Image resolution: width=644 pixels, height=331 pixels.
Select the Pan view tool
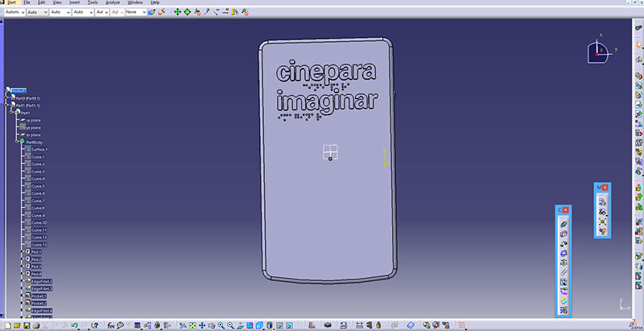pos(202,325)
